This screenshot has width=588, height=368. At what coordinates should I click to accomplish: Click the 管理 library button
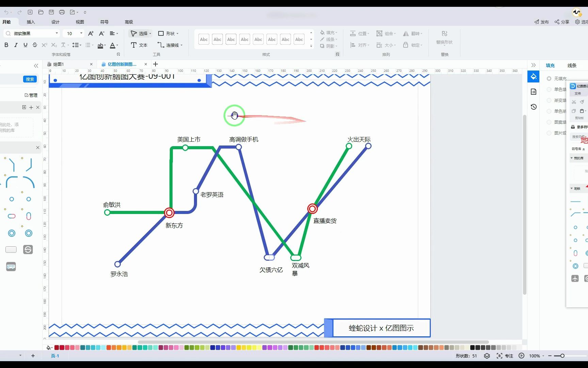tap(31, 95)
